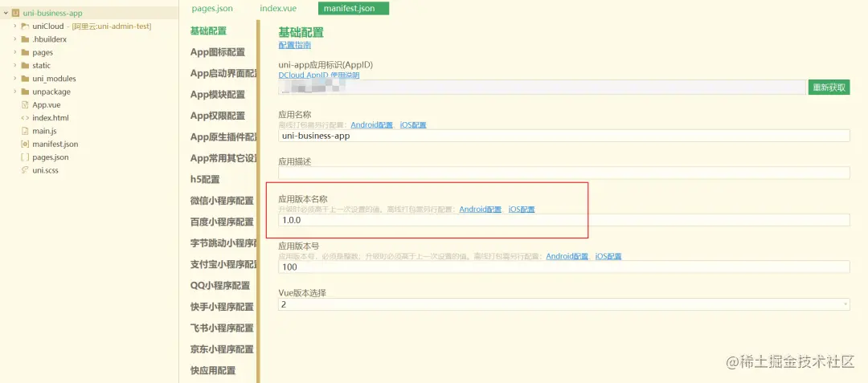The height and width of the screenshot is (383, 868).
Task: Open the Vue版本选择 dropdown
Action: 563,304
